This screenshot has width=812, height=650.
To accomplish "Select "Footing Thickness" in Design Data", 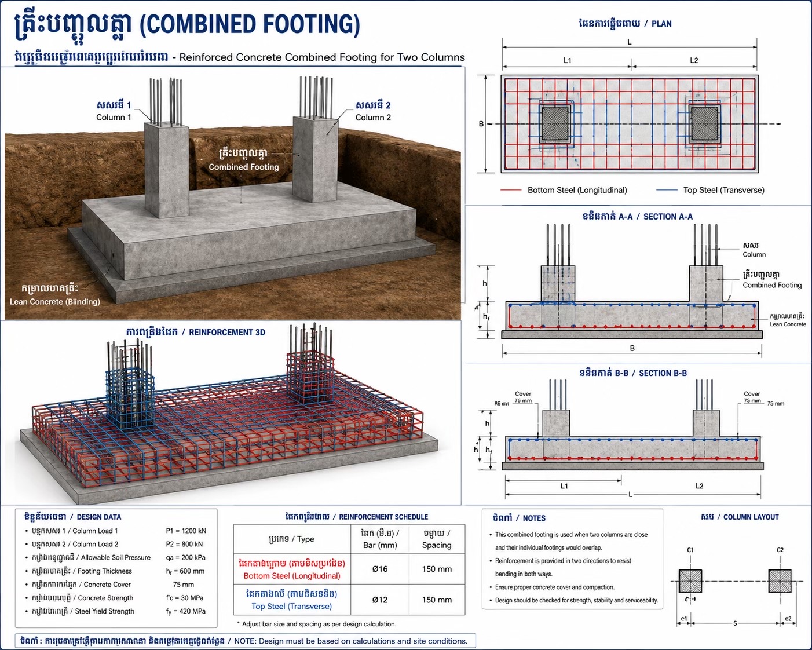I will [x=105, y=571].
